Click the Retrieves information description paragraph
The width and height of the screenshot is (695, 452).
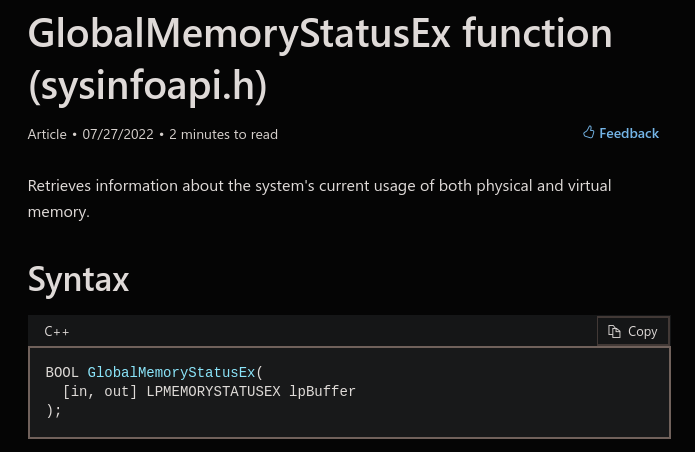(x=320, y=199)
